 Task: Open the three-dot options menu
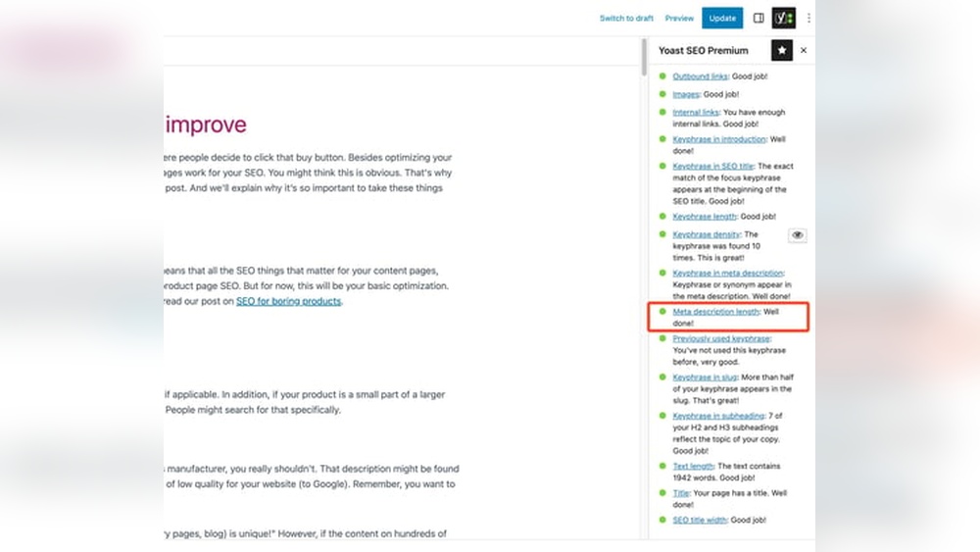click(x=808, y=18)
